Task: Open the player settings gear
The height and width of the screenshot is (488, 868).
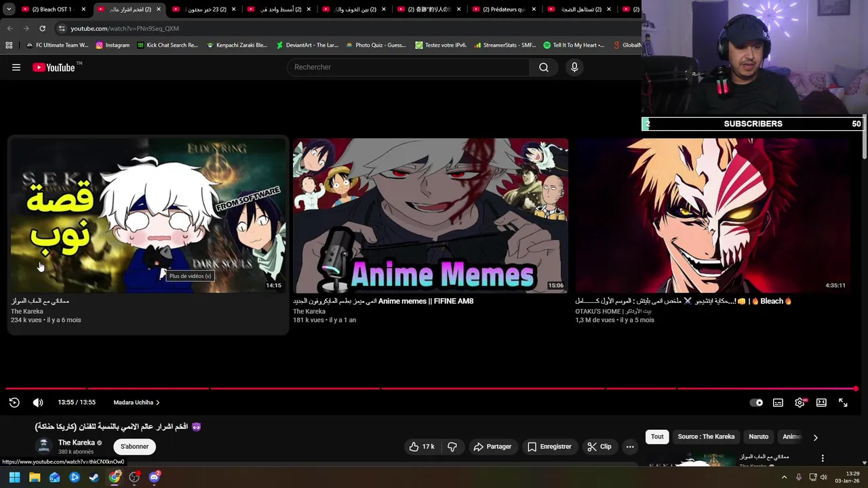Action: (x=800, y=403)
